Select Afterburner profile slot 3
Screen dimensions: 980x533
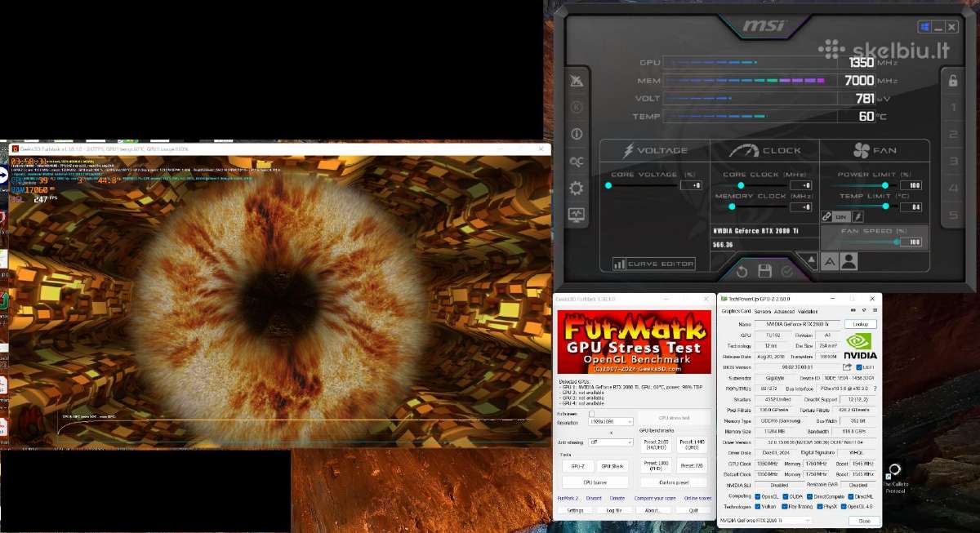click(953, 162)
